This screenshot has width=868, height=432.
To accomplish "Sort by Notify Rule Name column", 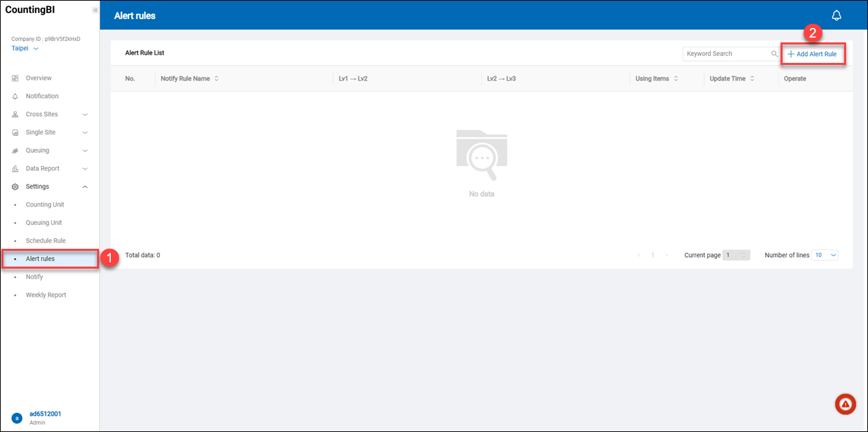I will tap(217, 79).
